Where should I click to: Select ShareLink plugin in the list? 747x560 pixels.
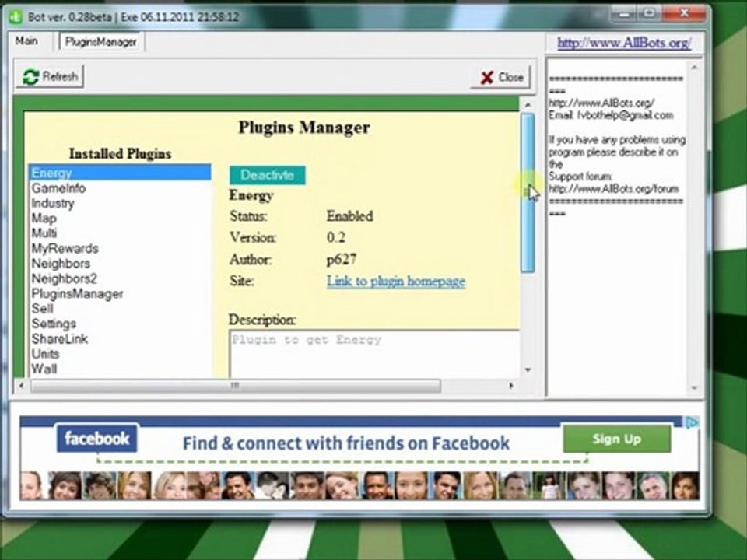(x=120, y=339)
